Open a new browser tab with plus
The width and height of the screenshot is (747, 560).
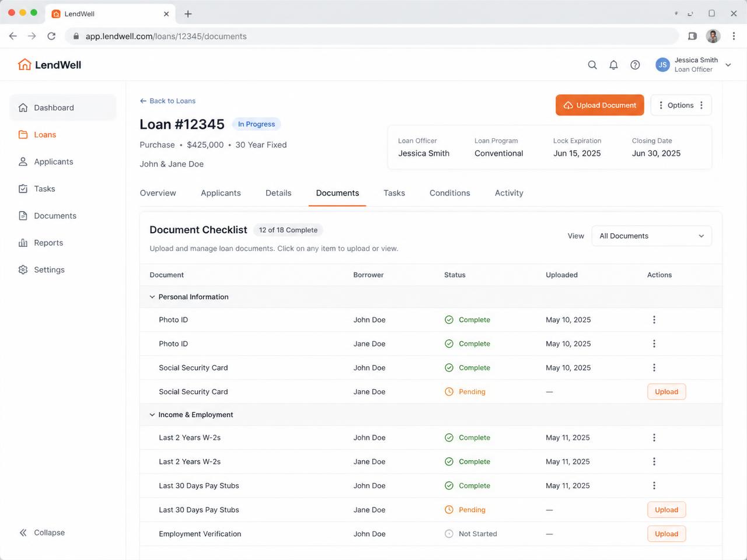tap(188, 13)
